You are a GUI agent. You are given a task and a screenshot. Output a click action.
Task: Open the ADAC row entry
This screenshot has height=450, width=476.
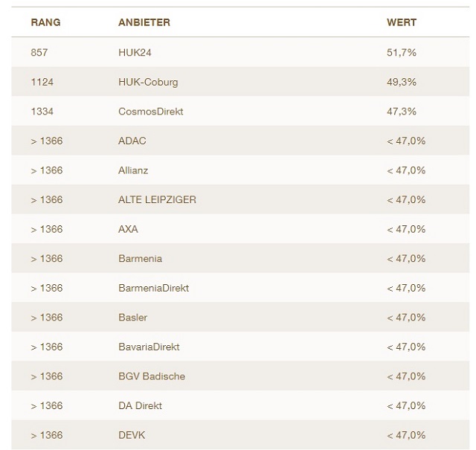[132, 141]
